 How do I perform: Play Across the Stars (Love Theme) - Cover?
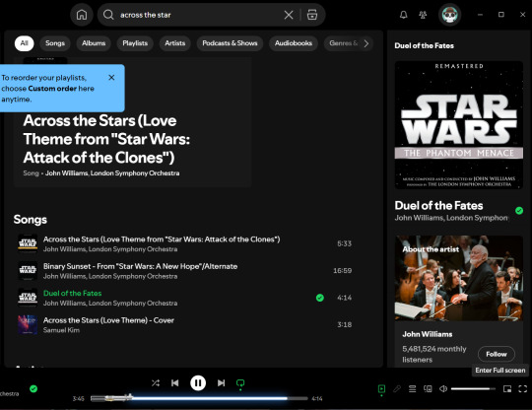point(184,325)
